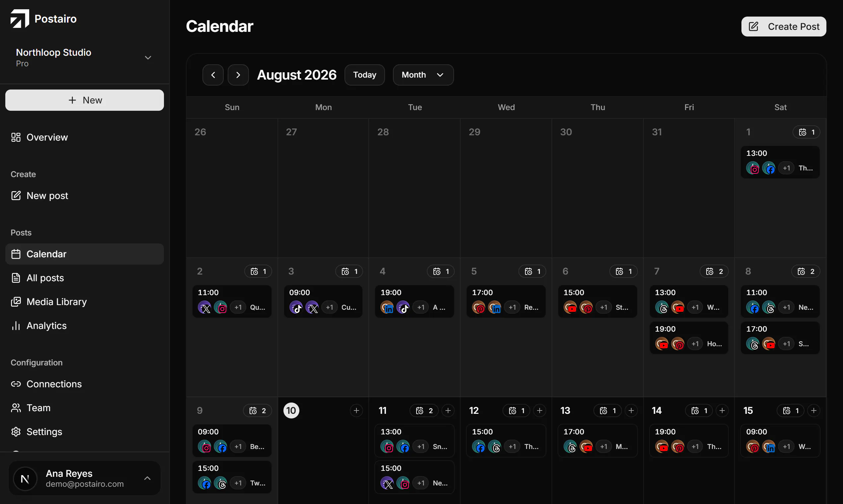Click the scheduled count badge on August 1
843x504 pixels.
(806, 132)
